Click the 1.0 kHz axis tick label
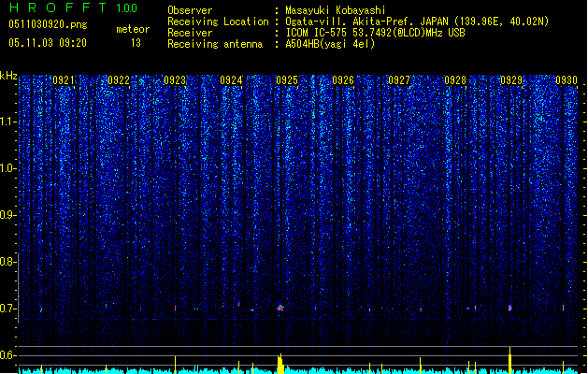This screenshot has width=588, height=374. pyautogui.click(x=7, y=168)
